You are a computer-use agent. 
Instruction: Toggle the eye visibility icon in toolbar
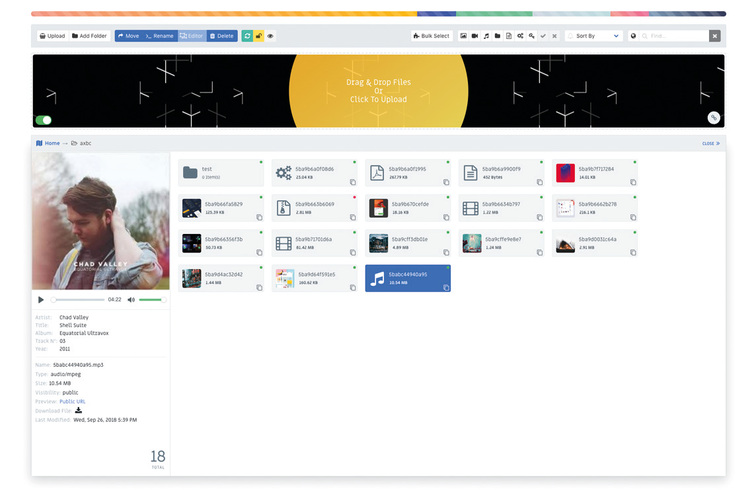click(x=270, y=36)
